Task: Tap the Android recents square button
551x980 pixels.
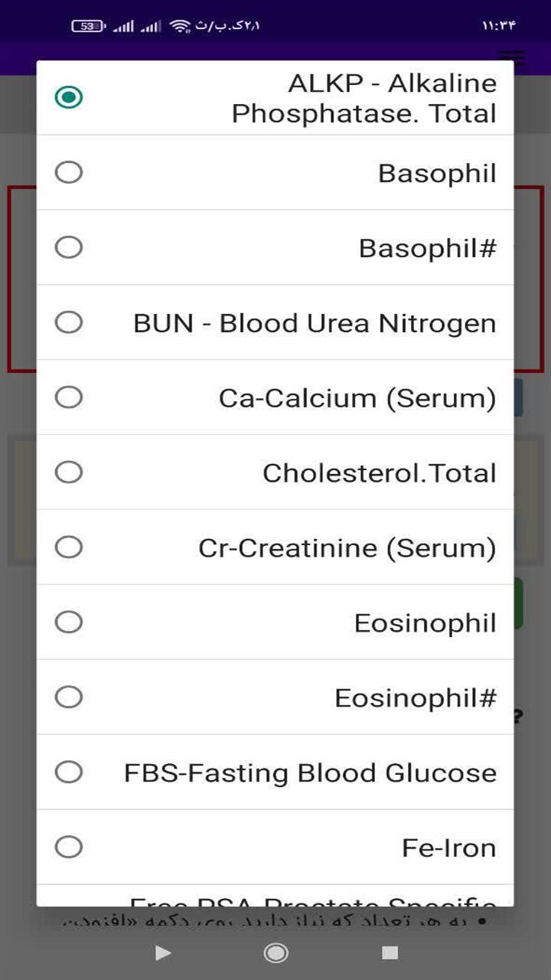Action: click(x=390, y=952)
